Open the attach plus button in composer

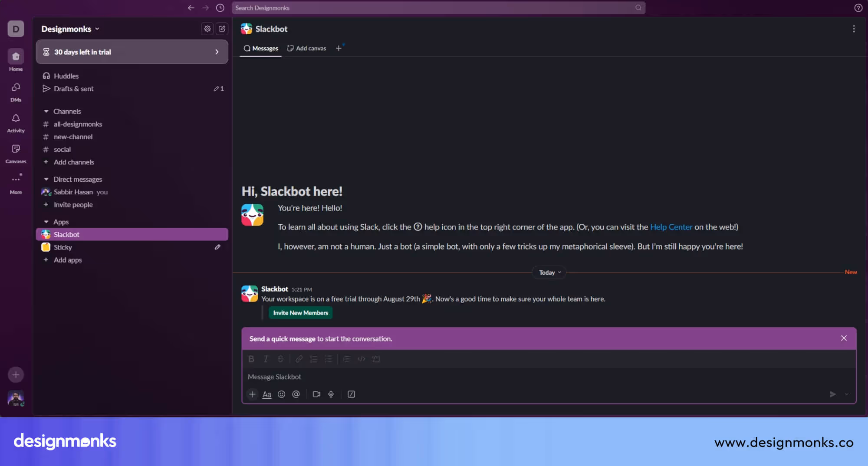pos(252,394)
